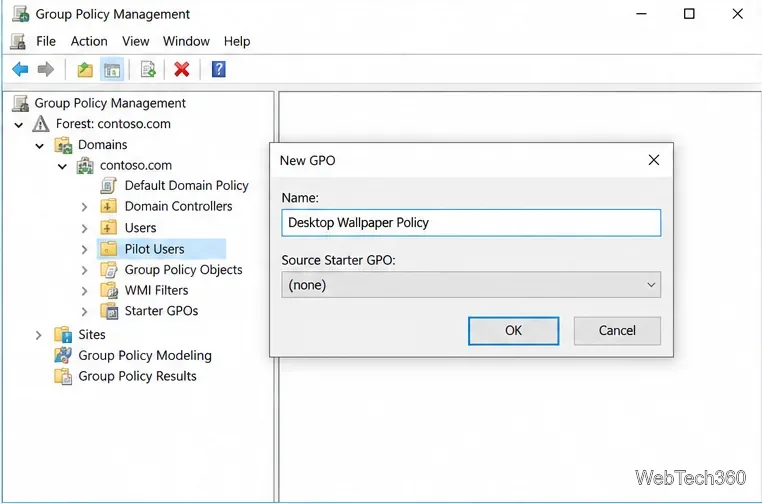This screenshot has width=762, height=504.
Task: Click OK in New GPO dialog
Action: point(513,331)
